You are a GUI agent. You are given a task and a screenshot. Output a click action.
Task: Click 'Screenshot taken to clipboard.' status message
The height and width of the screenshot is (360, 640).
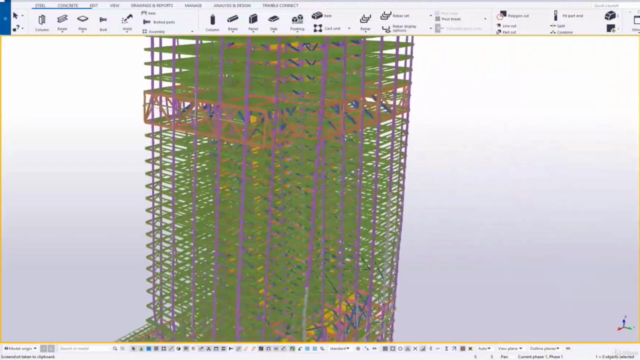pos(28,357)
